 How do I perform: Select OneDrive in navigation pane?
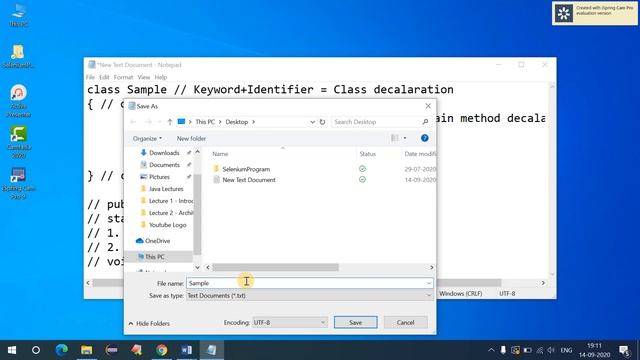coord(157,241)
